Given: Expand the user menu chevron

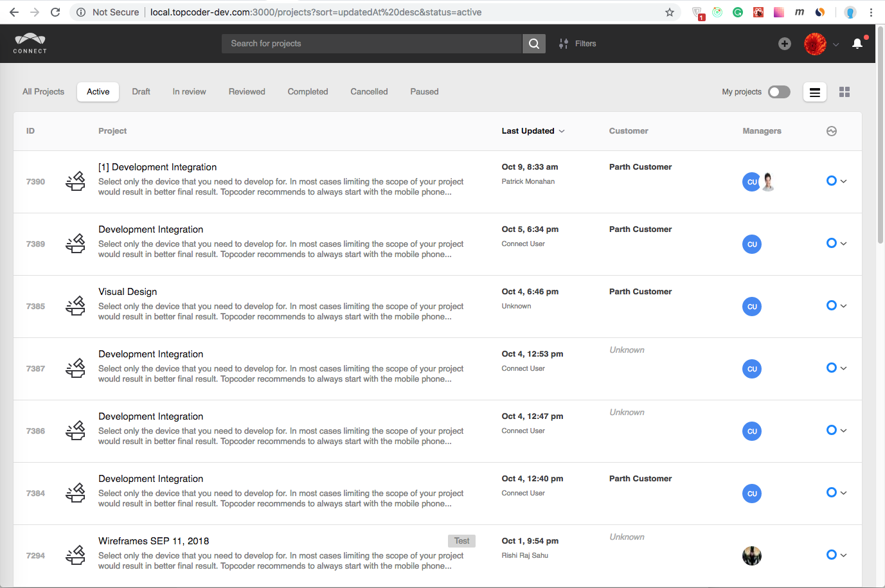Looking at the screenshot, I should [836, 44].
